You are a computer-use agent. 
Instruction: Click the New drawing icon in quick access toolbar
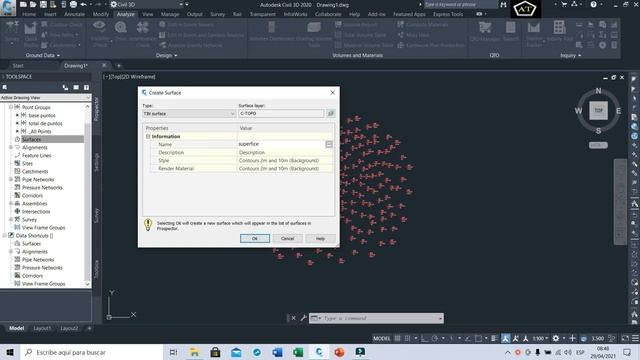[23, 4]
